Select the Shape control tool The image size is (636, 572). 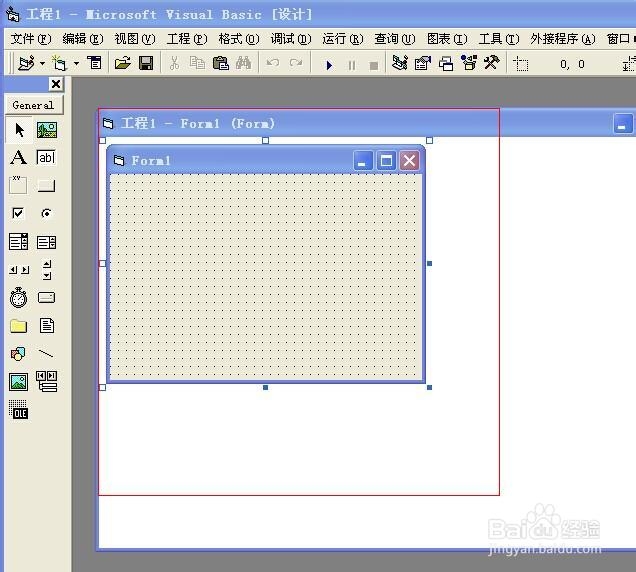click(x=18, y=354)
